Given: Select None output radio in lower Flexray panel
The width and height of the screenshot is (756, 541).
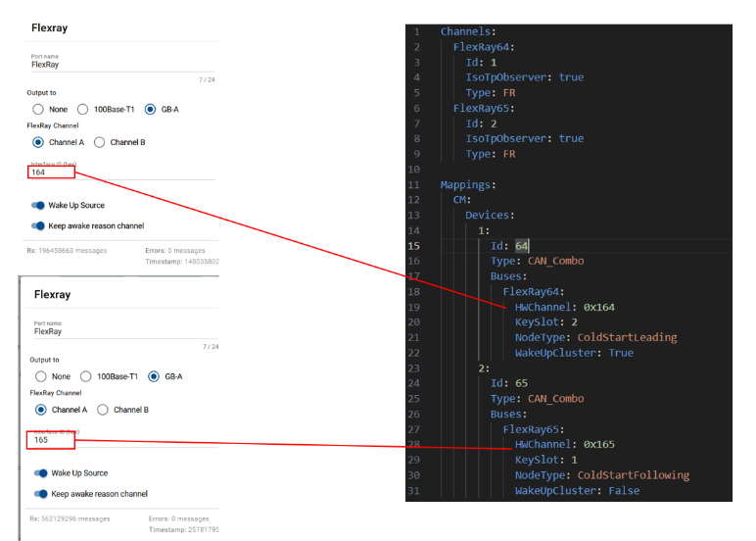Looking at the screenshot, I should [x=41, y=376].
